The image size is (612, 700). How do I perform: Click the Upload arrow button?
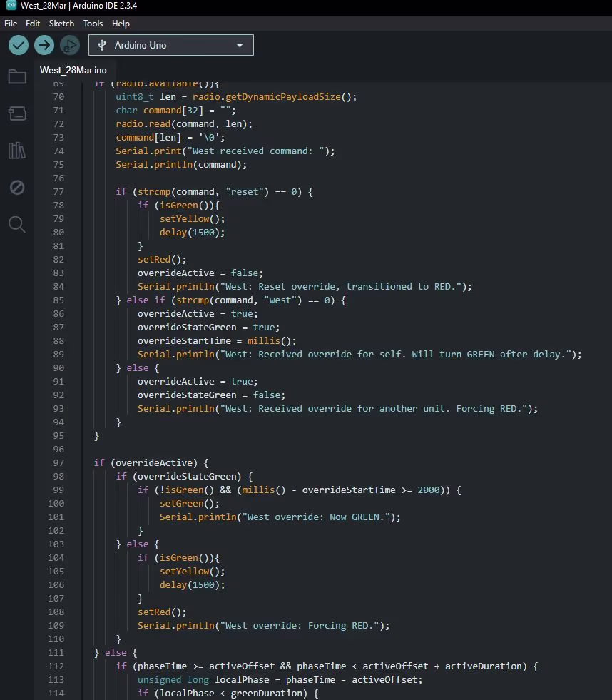44,45
